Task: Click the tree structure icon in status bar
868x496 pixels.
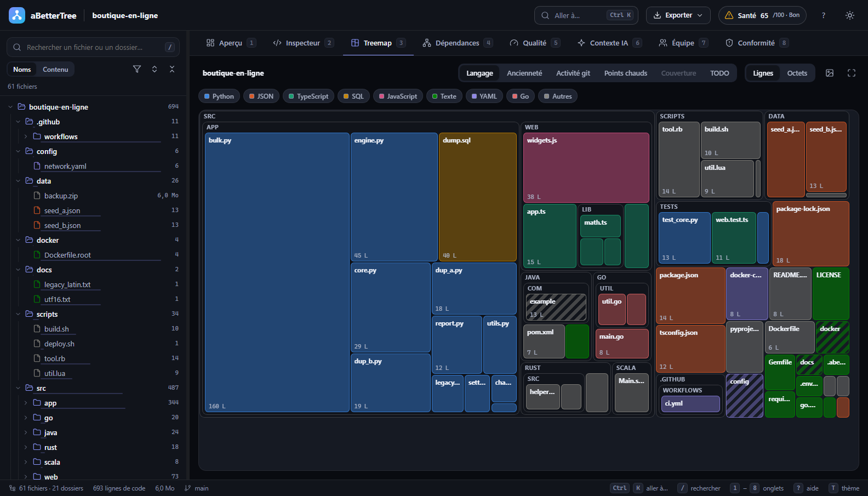Action: 12,488
